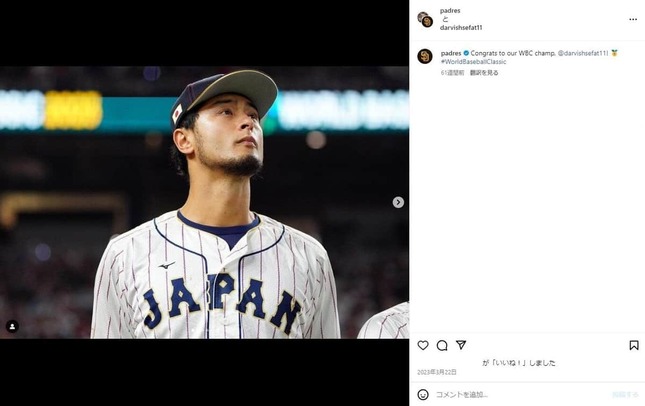The height and width of the screenshot is (406, 645).
Task: Like the post with the heart icon
Action: (x=423, y=345)
